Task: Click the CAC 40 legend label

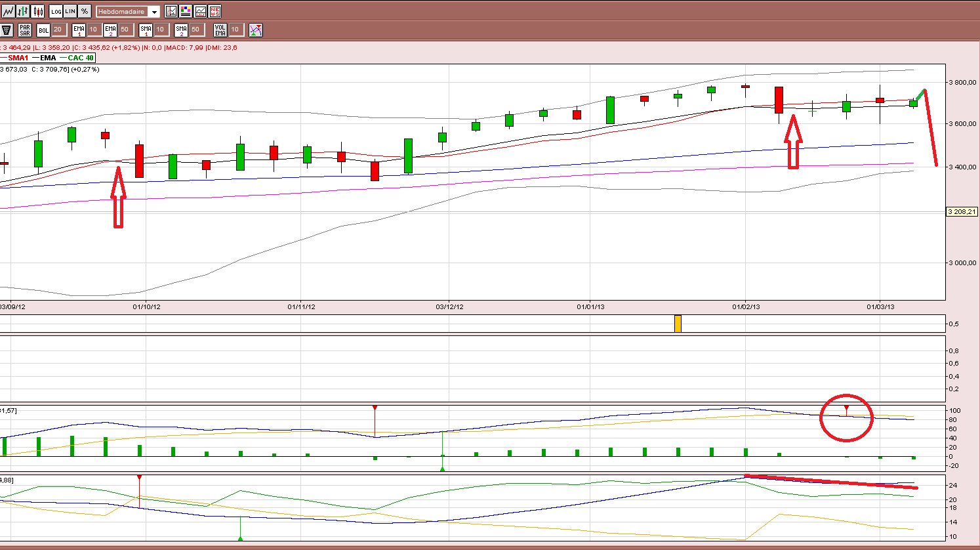Action: [81, 58]
